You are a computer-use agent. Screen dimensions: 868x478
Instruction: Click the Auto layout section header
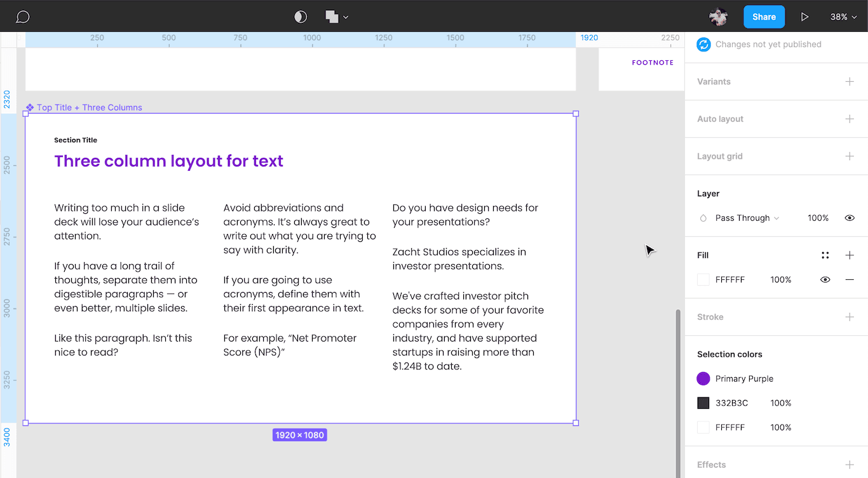[x=720, y=119]
